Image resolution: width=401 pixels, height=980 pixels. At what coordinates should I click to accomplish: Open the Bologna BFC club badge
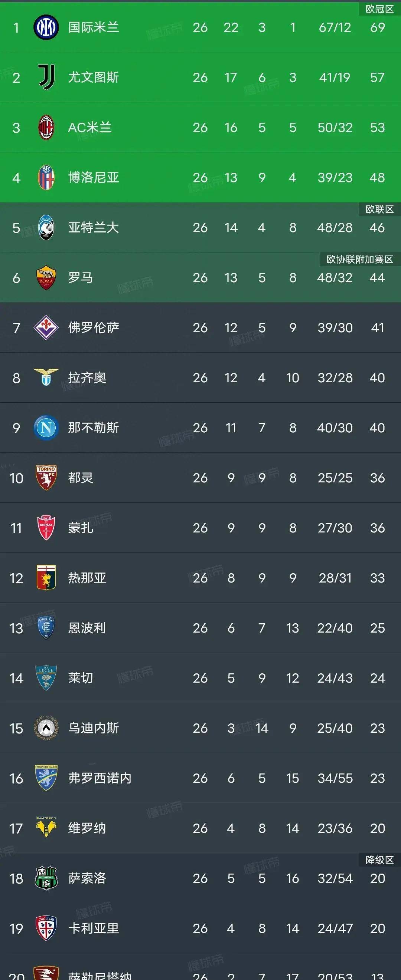point(46,178)
